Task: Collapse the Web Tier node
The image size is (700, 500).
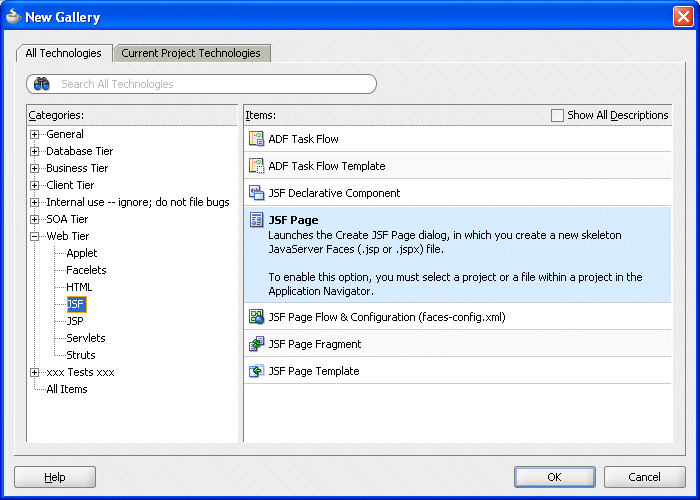Action: click(x=34, y=236)
